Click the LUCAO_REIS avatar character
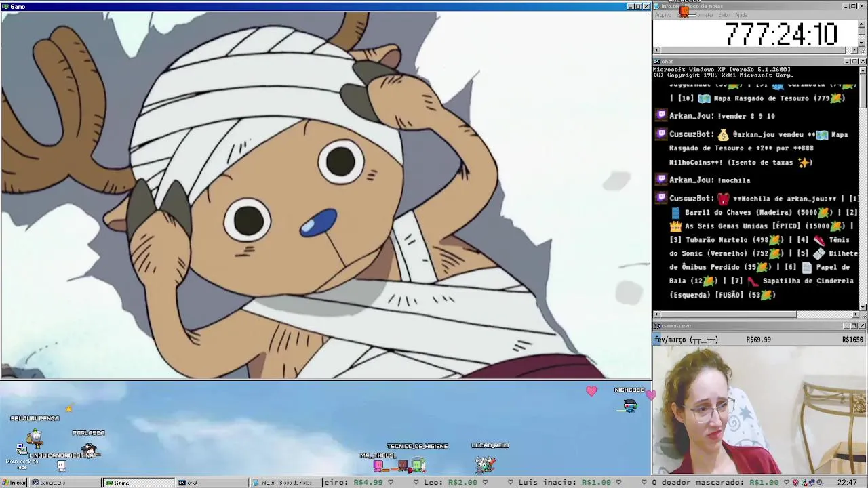 click(x=486, y=464)
